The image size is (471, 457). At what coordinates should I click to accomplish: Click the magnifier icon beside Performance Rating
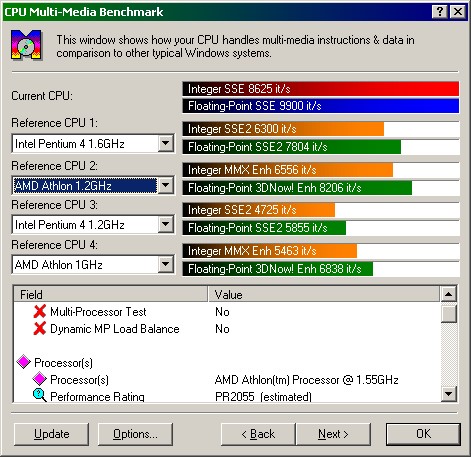click(x=40, y=396)
